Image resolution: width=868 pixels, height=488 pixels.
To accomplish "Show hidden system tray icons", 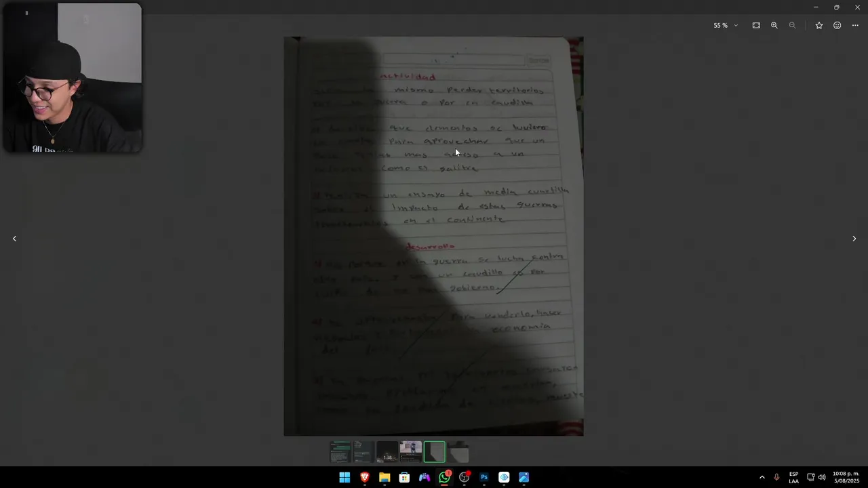I will click(762, 477).
